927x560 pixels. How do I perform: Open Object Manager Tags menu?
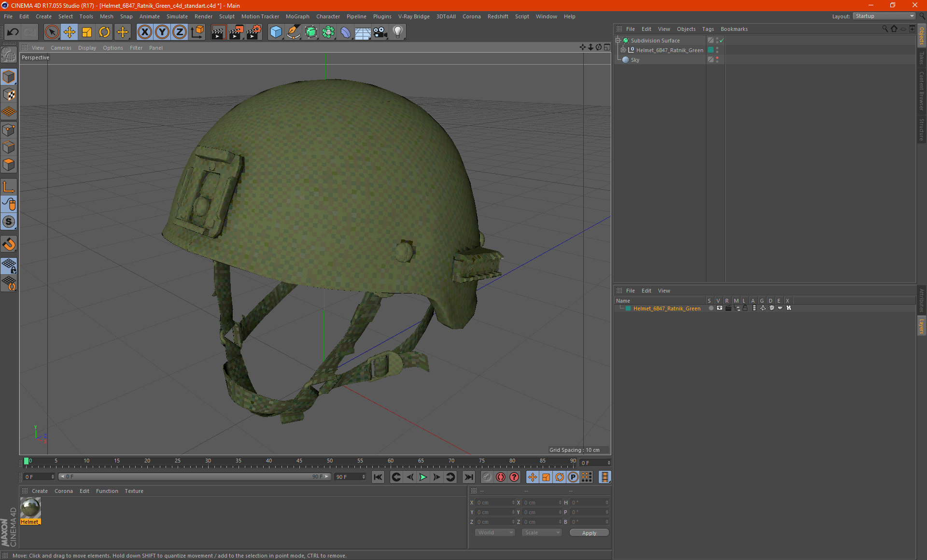[x=708, y=29]
